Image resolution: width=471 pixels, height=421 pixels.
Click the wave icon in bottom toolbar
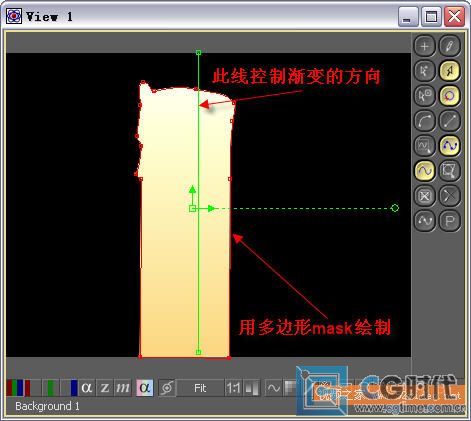(274, 388)
